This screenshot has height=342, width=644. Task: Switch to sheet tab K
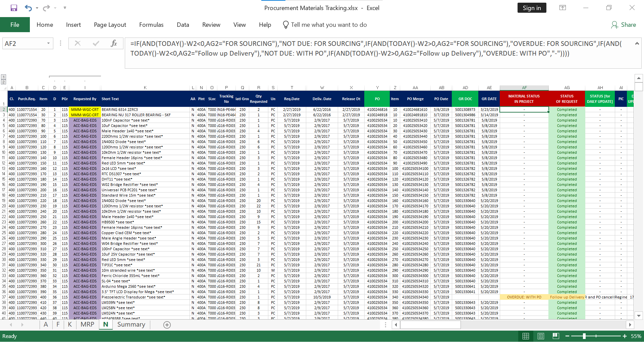coord(70,325)
